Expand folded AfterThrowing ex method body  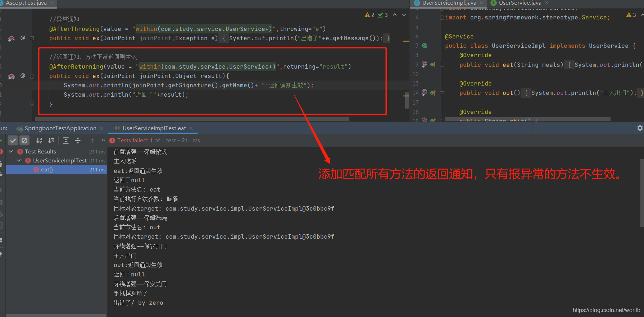pos(32,38)
